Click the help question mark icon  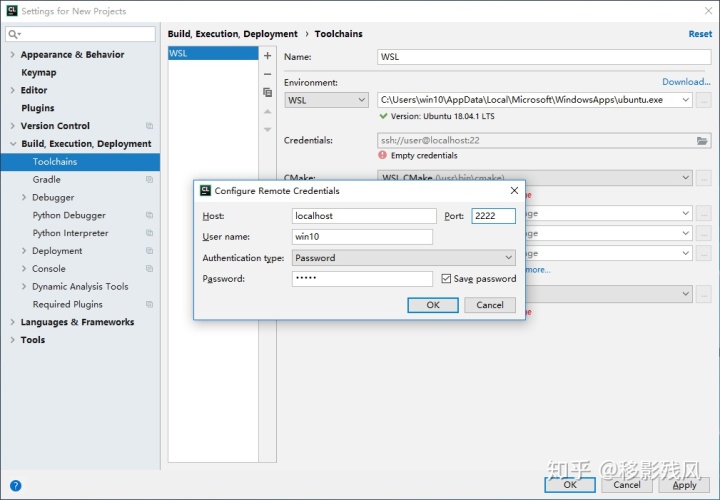pyautogui.click(x=16, y=485)
